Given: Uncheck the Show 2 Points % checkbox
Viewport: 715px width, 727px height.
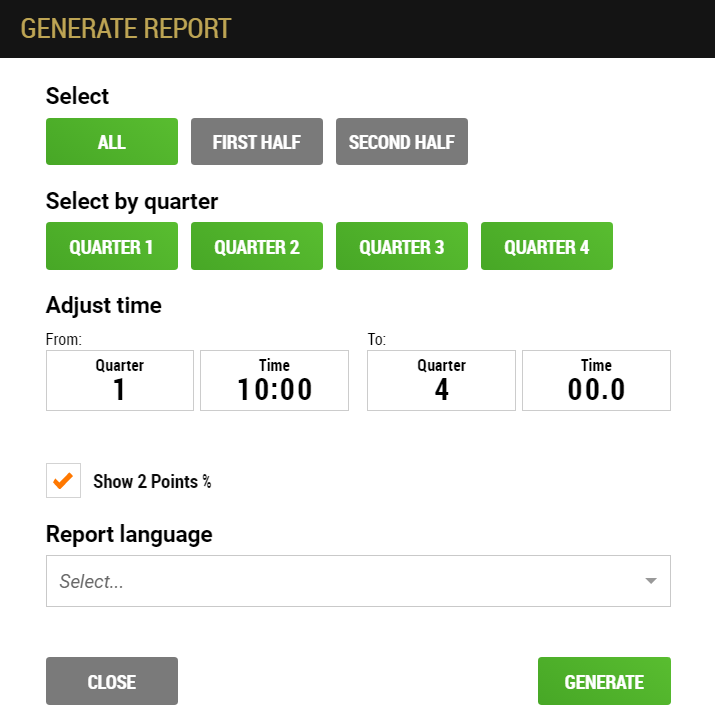Looking at the screenshot, I should [x=64, y=481].
